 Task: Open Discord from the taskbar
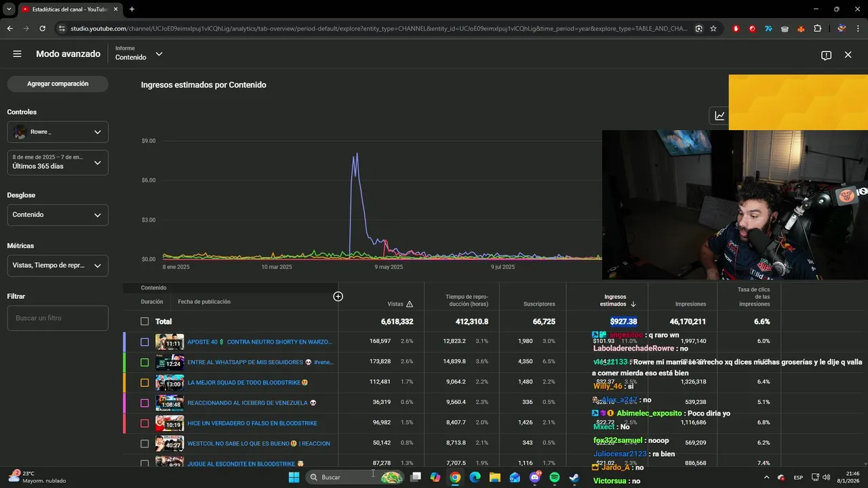point(534,477)
